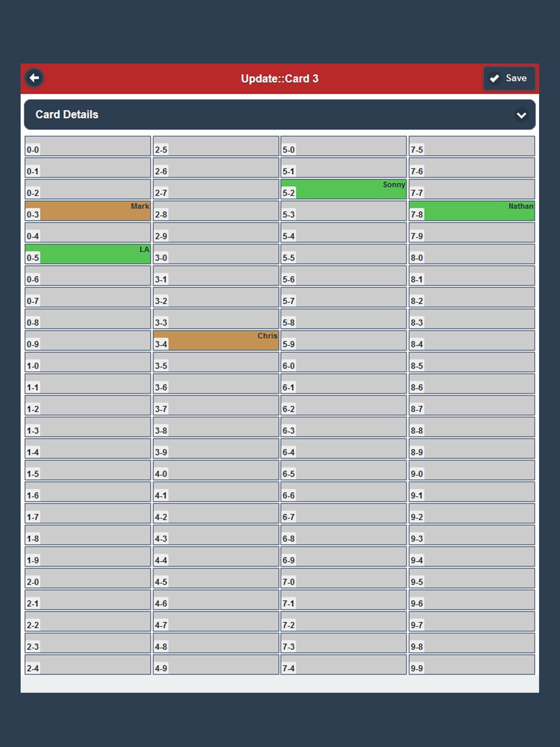The height and width of the screenshot is (747, 560).
Task: Pick the 9-9 square
Action: point(472,665)
